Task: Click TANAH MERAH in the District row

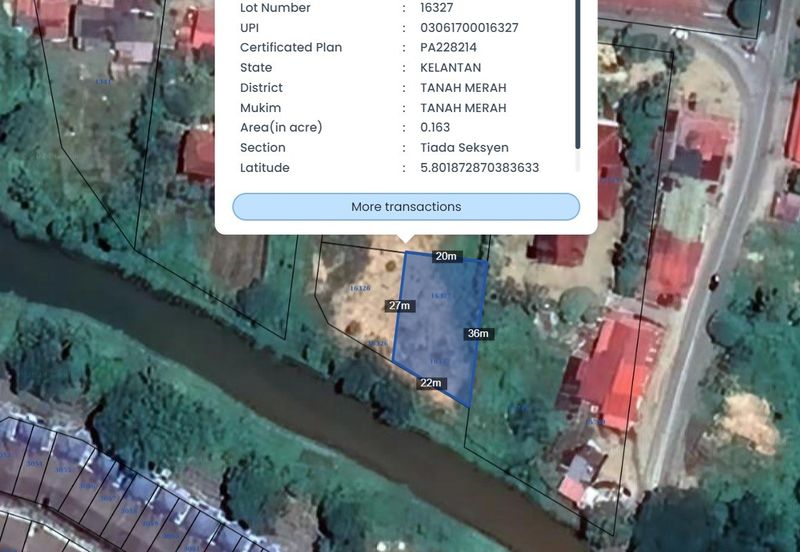Action: (463, 88)
